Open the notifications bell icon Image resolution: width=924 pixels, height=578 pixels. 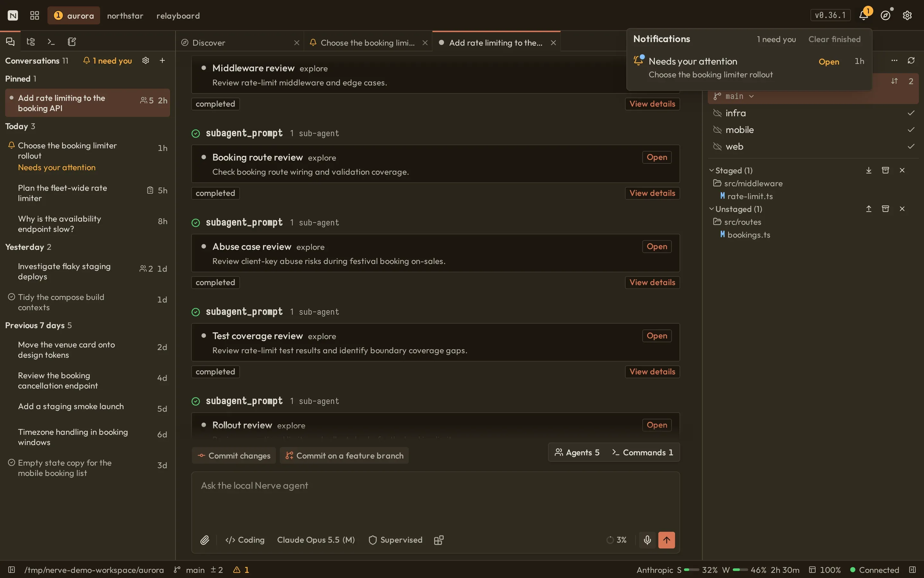pos(864,15)
